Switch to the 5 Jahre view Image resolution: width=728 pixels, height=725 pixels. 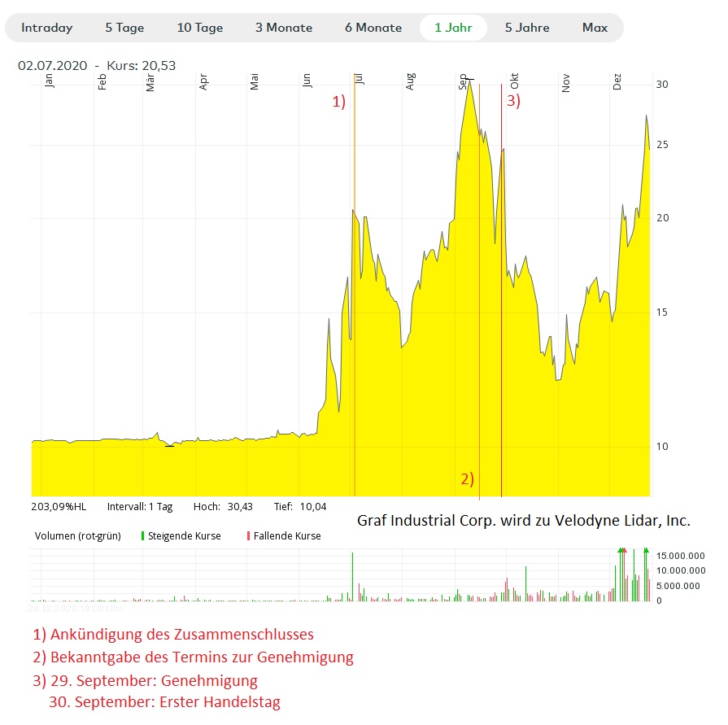click(526, 28)
